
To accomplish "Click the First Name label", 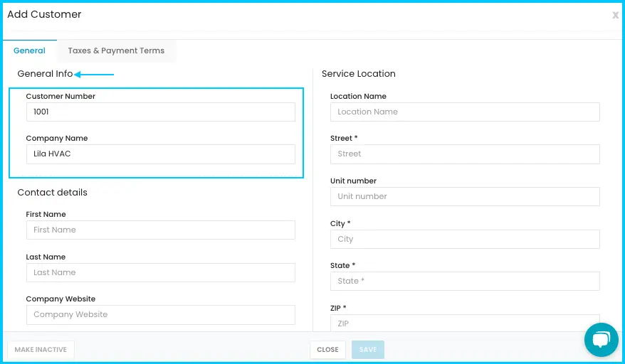I will pyautogui.click(x=46, y=214).
